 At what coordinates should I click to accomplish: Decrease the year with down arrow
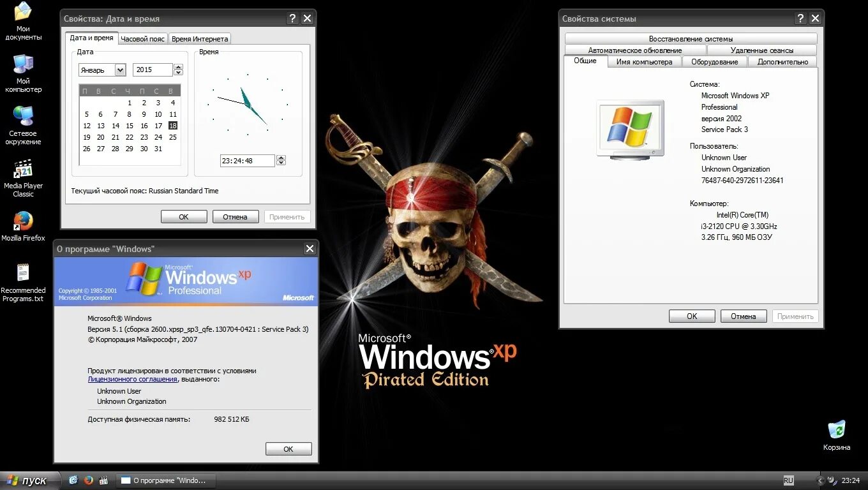coord(178,73)
